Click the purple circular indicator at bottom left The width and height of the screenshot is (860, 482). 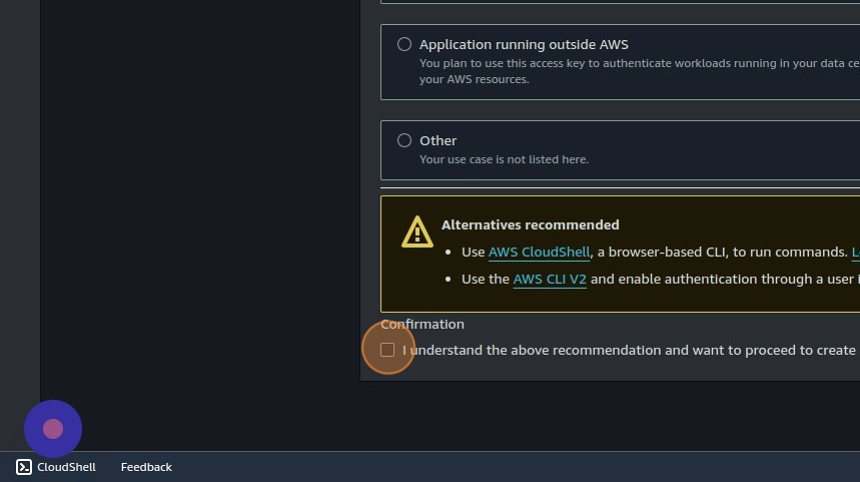coord(53,429)
